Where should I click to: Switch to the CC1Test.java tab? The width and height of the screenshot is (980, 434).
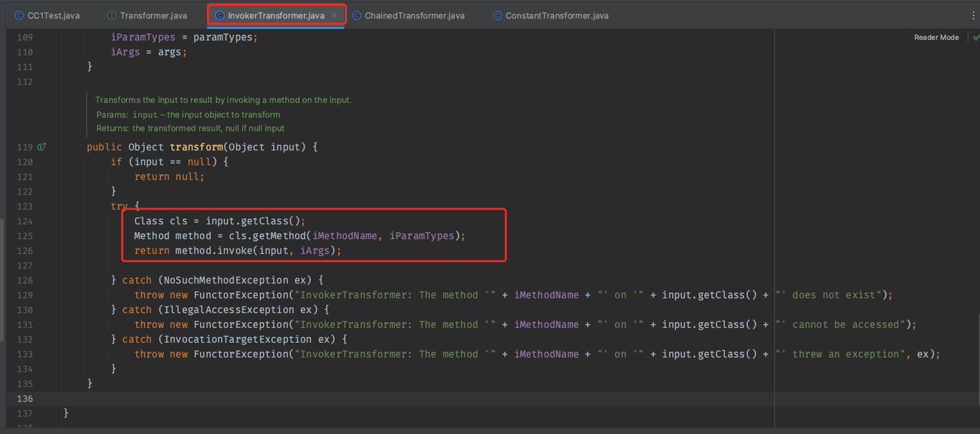pos(53,15)
